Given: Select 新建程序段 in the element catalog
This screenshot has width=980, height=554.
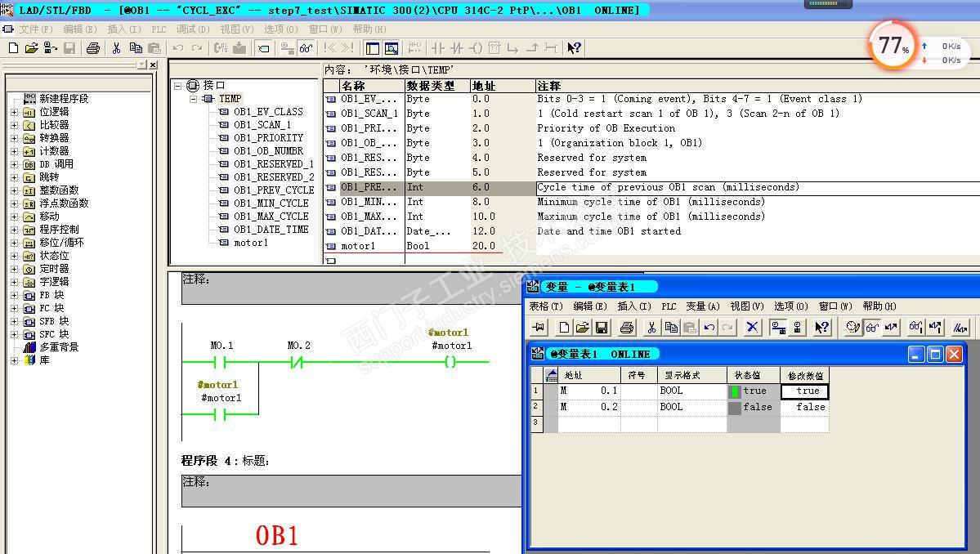Looking at the screenshot, I should [64, 99].
